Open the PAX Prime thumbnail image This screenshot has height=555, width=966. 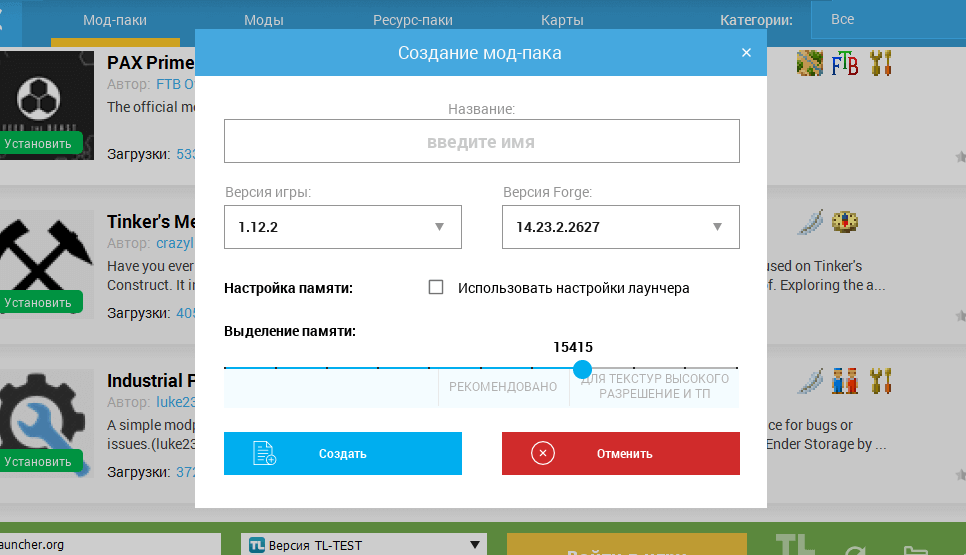click(47, 105)
